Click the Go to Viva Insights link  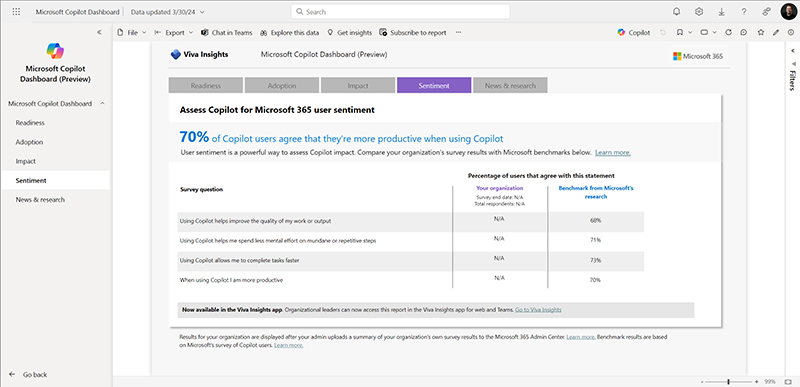pos(538,309)
